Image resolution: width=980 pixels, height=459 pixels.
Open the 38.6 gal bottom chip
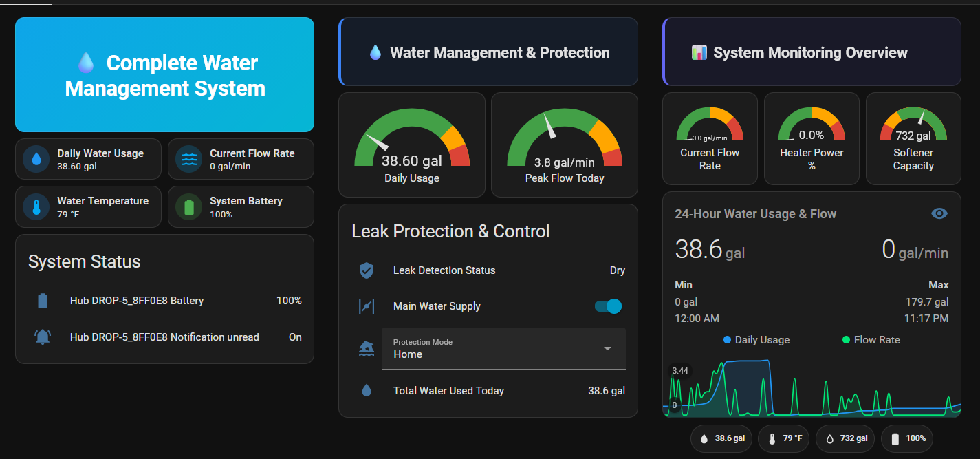click(721, 438)
